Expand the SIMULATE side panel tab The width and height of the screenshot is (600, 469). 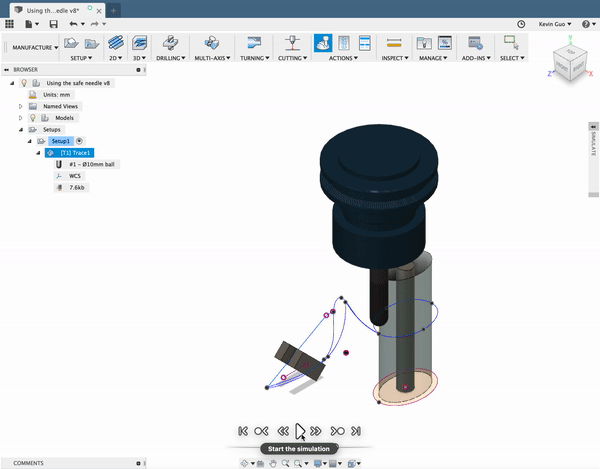(593, 159)
